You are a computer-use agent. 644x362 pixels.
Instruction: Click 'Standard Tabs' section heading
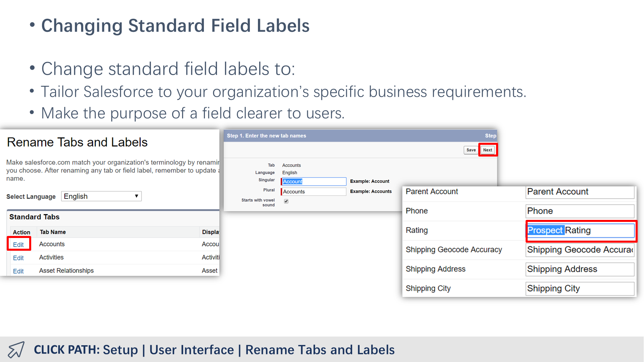click(x=34, y=217)
